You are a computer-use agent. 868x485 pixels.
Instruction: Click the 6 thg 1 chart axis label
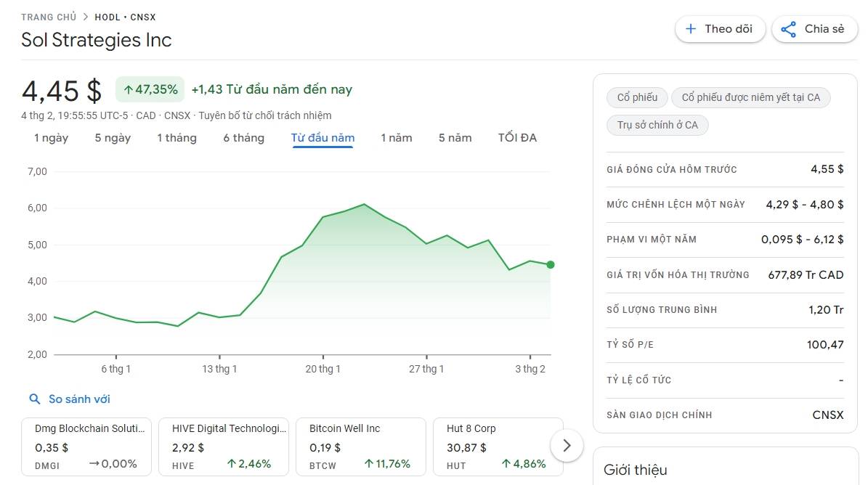[115, 369]
